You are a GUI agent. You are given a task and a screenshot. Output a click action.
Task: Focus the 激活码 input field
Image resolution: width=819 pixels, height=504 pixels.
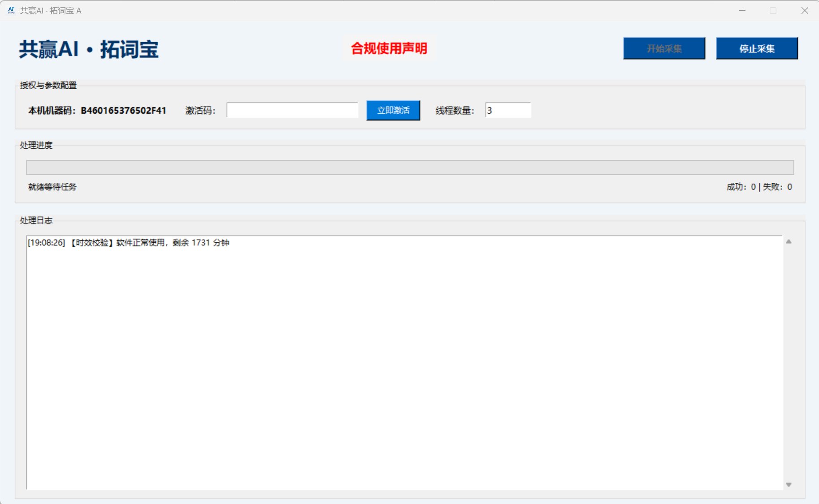pyautogui.click(x=292, y=110)
